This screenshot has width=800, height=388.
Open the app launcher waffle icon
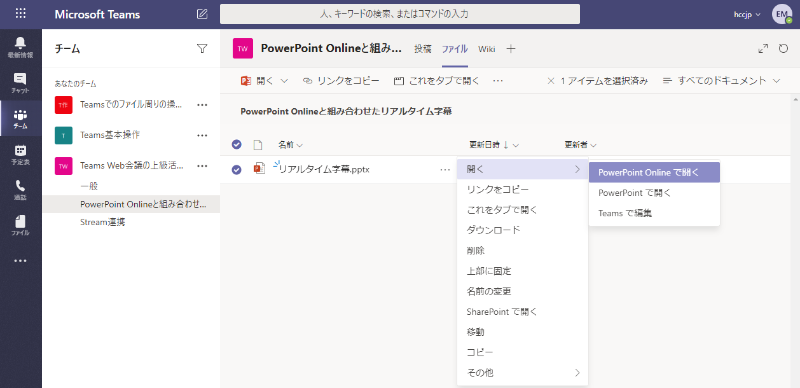(x=20, y=14)
